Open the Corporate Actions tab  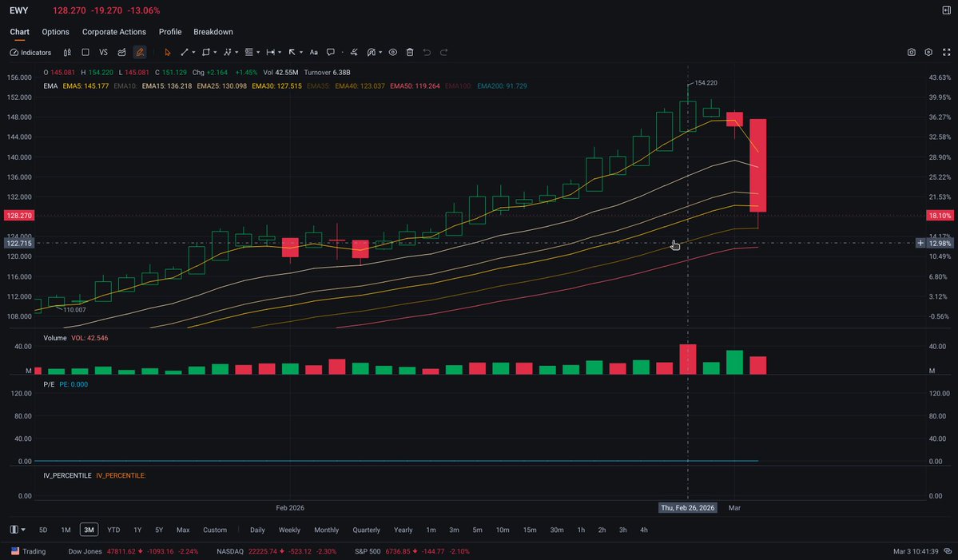click(114, 32)
